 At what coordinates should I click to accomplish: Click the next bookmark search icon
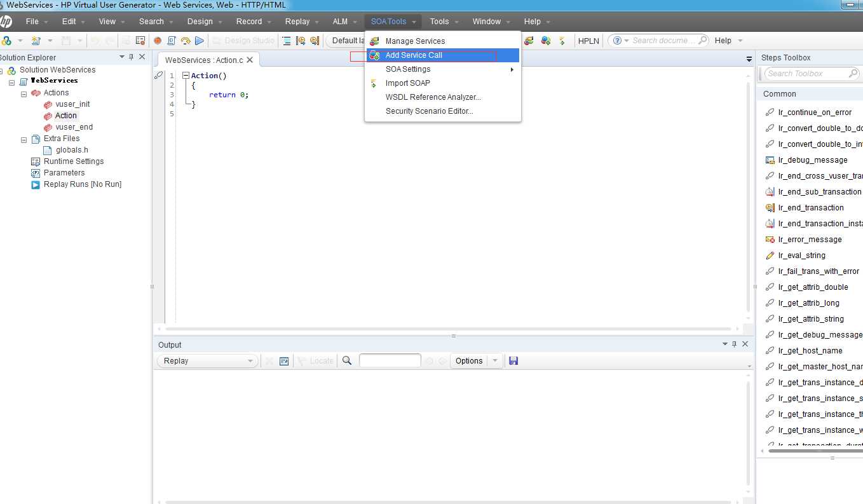(x=315, y=41)
